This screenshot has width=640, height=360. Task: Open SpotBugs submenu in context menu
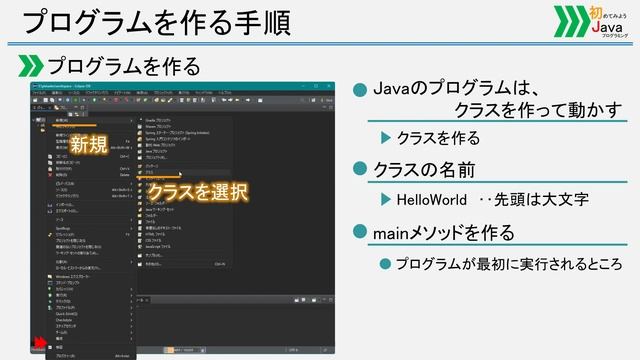pos(92,228)
